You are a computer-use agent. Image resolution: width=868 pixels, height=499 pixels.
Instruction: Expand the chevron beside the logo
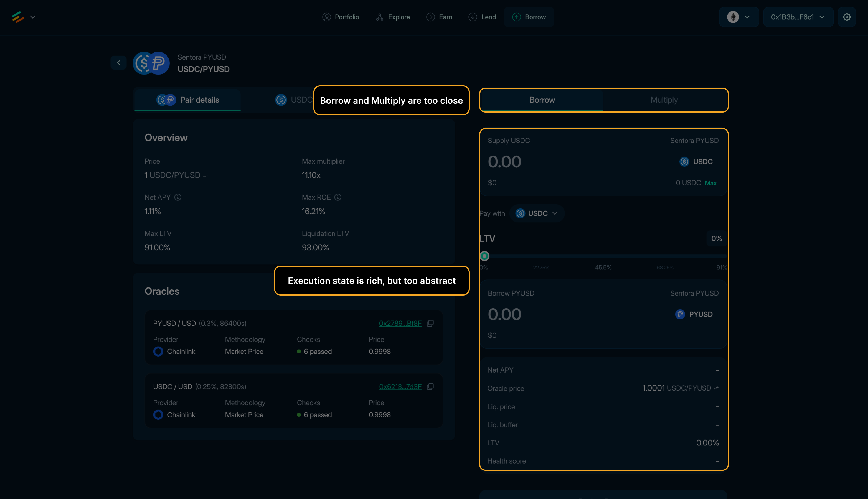[33, 17]
